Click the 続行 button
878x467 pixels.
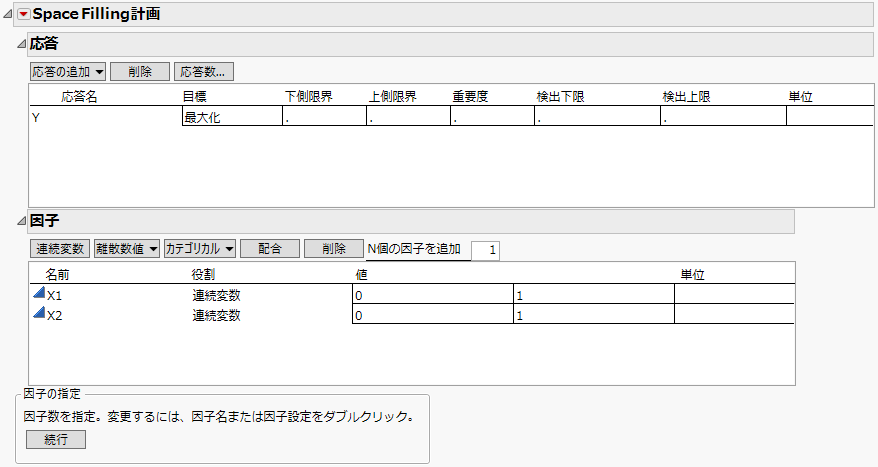(56, 440)
